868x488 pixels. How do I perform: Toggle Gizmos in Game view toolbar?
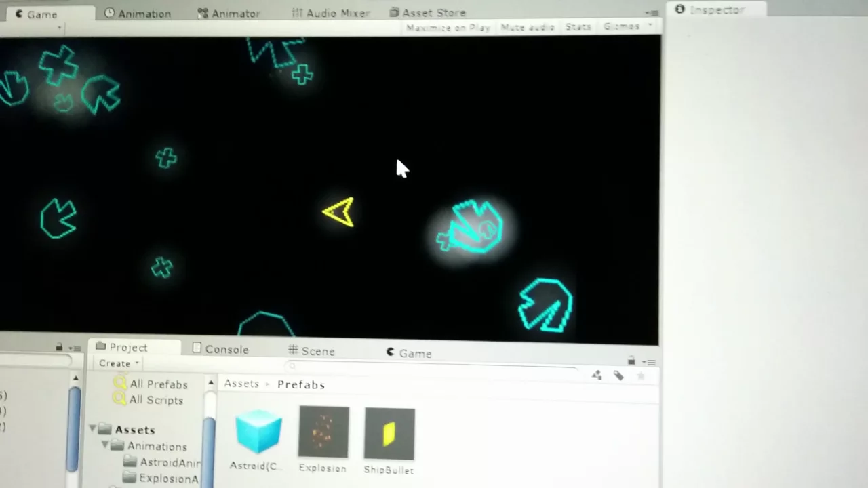click(621, 26)
